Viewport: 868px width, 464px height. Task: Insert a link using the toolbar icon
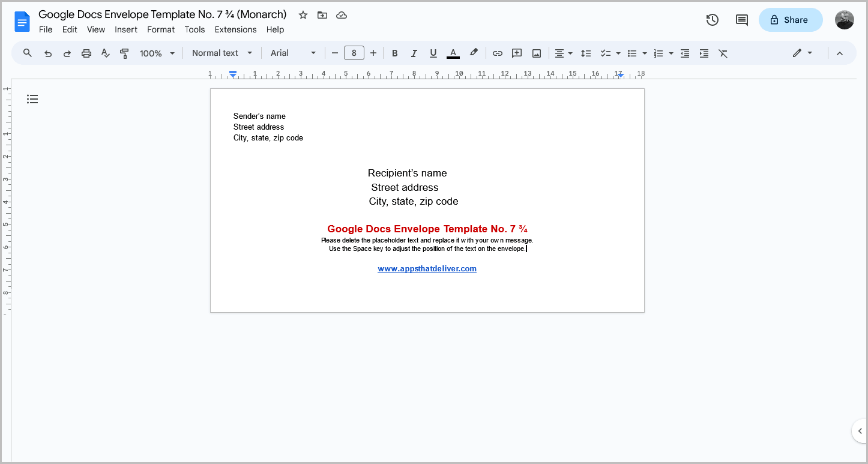(497, 53)
